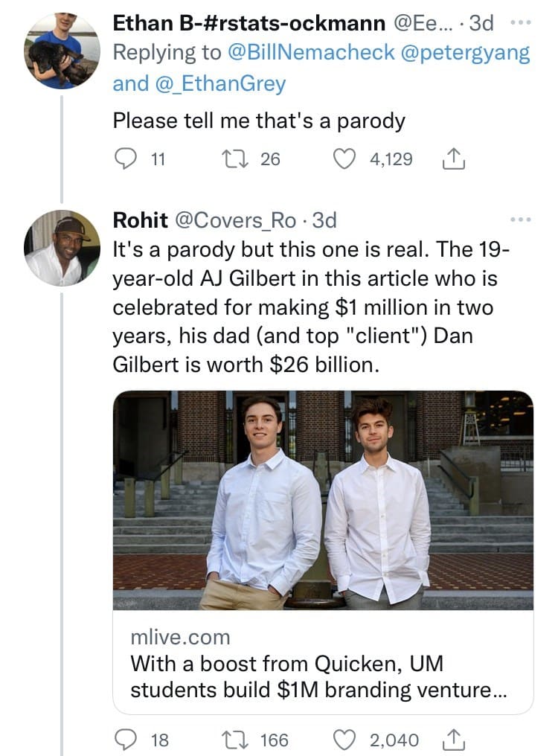Open more options menu on Rohit's tweet
This screenshot has height=756, width=558.
point(520,220)
